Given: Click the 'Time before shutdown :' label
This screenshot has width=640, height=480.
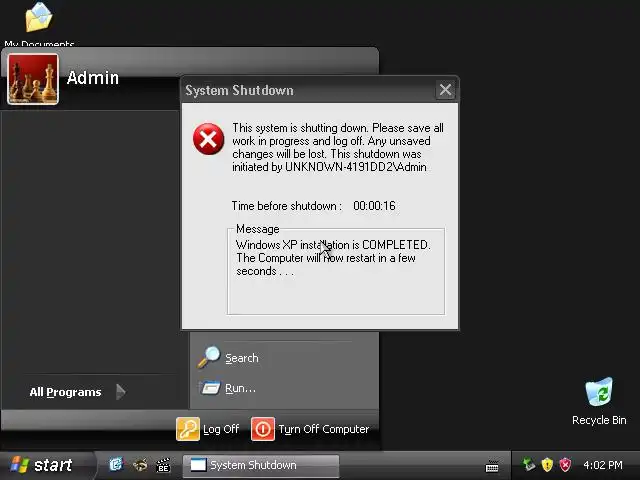Looking at the screenshot, I should click(287, 205).
